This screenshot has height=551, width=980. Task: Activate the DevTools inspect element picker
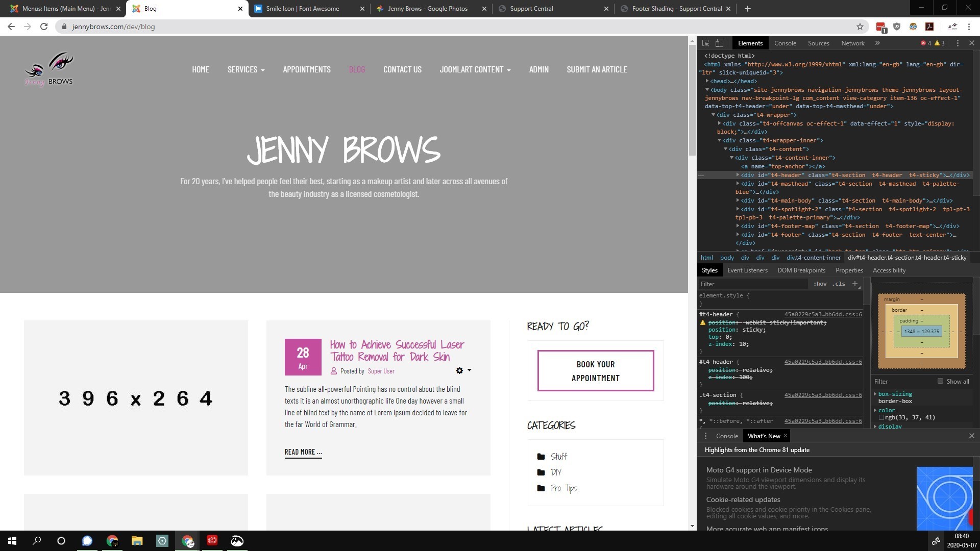click(705, 43)
